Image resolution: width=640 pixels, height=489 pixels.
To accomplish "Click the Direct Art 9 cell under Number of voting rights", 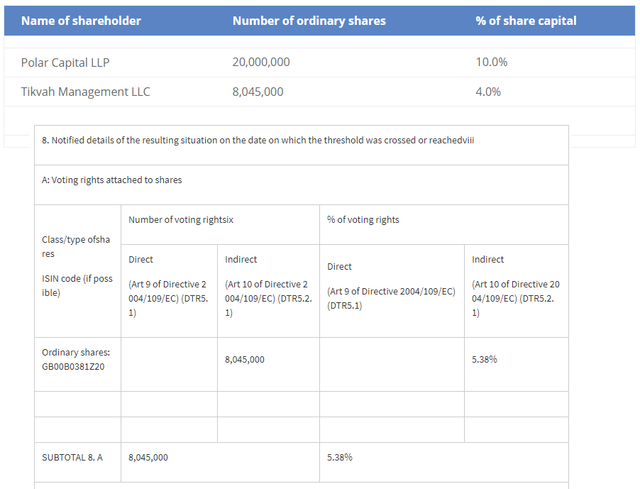I will pos(169,291).
